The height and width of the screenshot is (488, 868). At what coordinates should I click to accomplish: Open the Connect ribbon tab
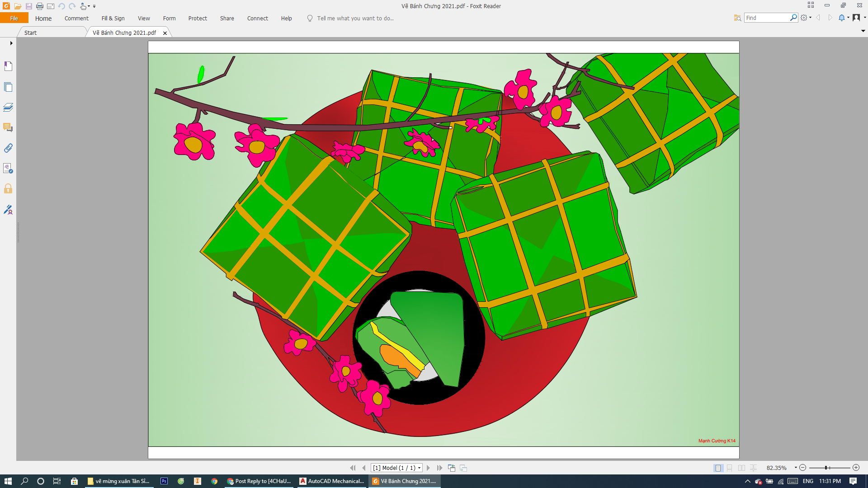(x=258, y=18)
